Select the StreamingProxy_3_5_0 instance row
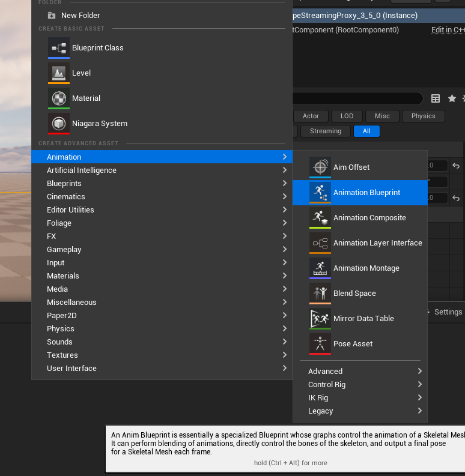 [378, 16]
